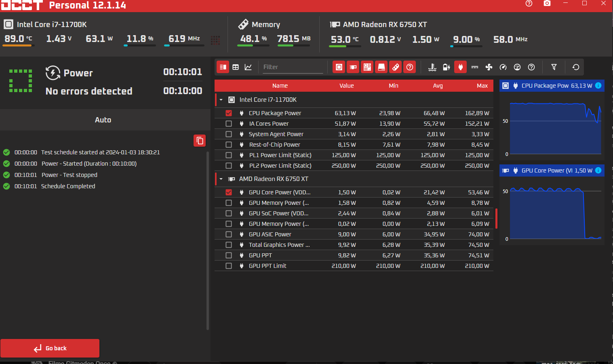Image resolution: width=613 pixels, height=364 pixels.
Task: Check the GPU PPT checkbox
Action: tap(229, 255)
